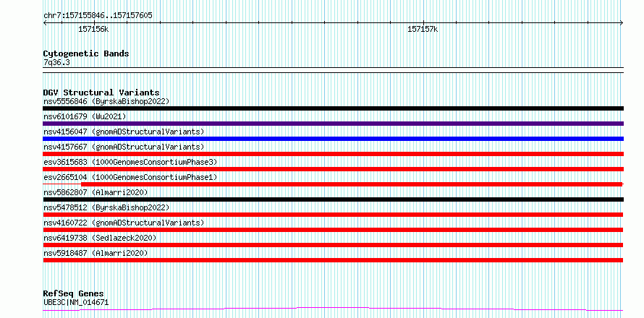Viewport: 644px width, 318px height.
Task: Select the RefSeq Genes track title
Action: click(73, 293)
